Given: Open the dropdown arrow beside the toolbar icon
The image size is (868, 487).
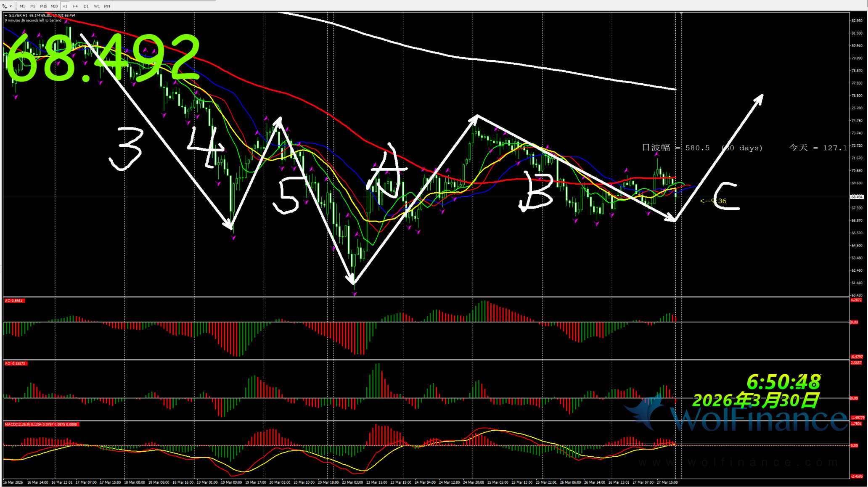Looking at the screenshot, I should coord(11,6).
